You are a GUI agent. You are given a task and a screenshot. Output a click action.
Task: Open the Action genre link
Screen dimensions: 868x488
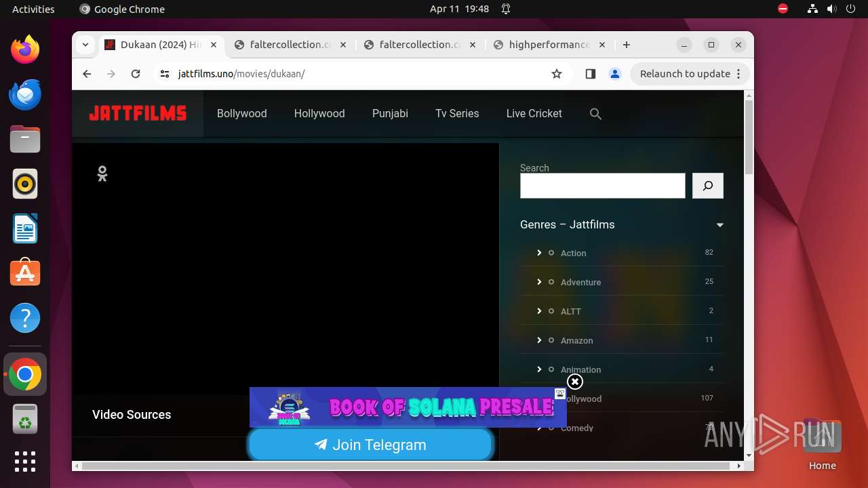click(x=573, y=253)
